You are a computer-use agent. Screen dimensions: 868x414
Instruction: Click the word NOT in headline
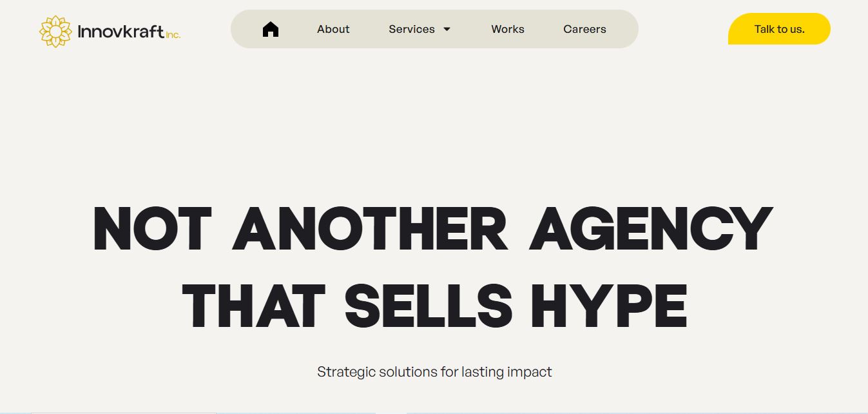153,229
